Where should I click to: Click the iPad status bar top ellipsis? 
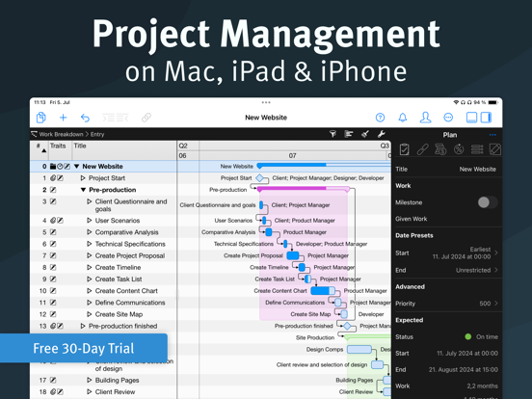(266, 102)
